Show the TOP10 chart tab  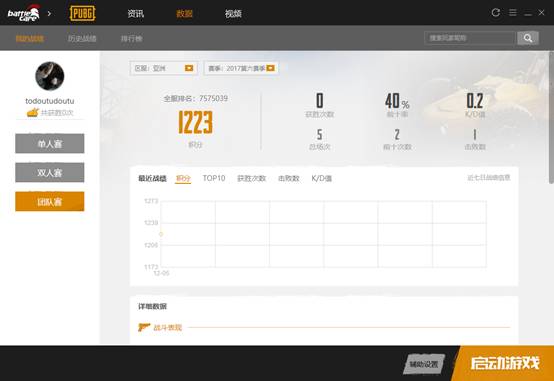point(214,178)
